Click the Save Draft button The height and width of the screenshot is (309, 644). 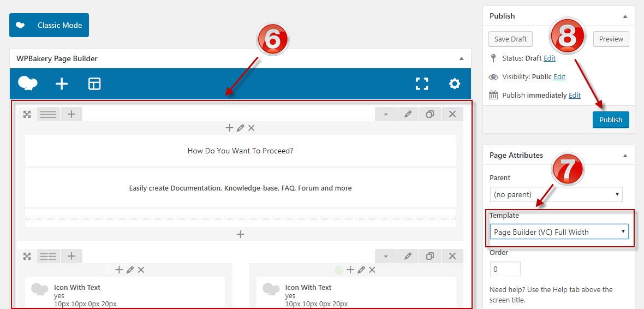coord(510,39)
